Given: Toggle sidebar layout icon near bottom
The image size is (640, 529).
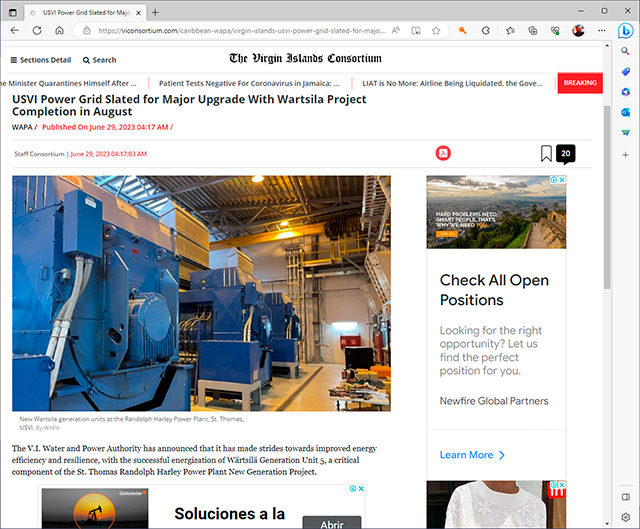Looking at the screenshot, I should click(x=625, y=497).
